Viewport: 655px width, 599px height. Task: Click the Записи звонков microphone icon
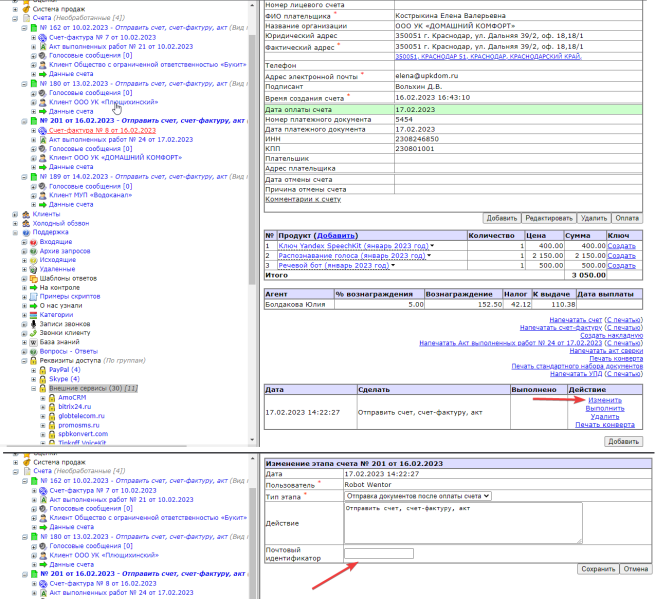coord(33,324)
